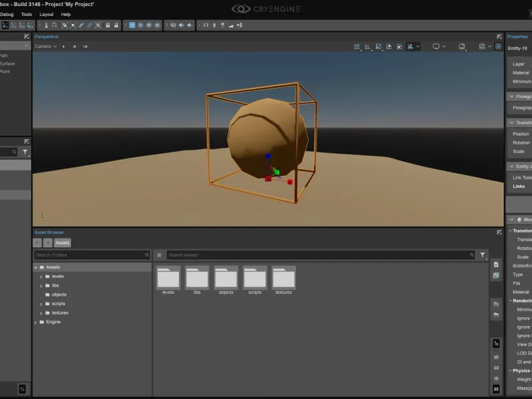Select the scripts folder thumbnail
This screenshot has height=399, width=532.
(x=255, y=280)
